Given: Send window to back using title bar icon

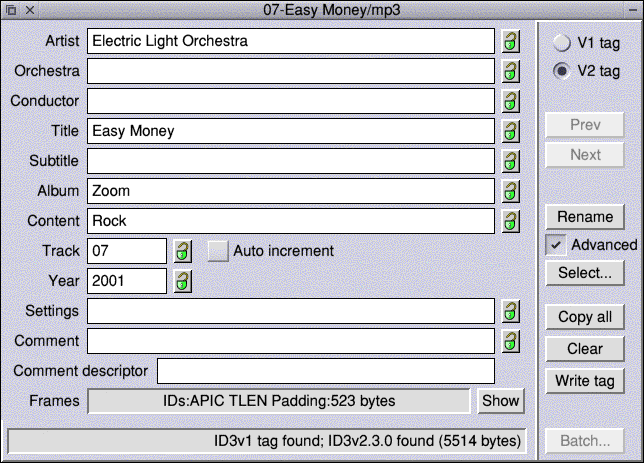Looking at the screenshot, I should [12, 10].
